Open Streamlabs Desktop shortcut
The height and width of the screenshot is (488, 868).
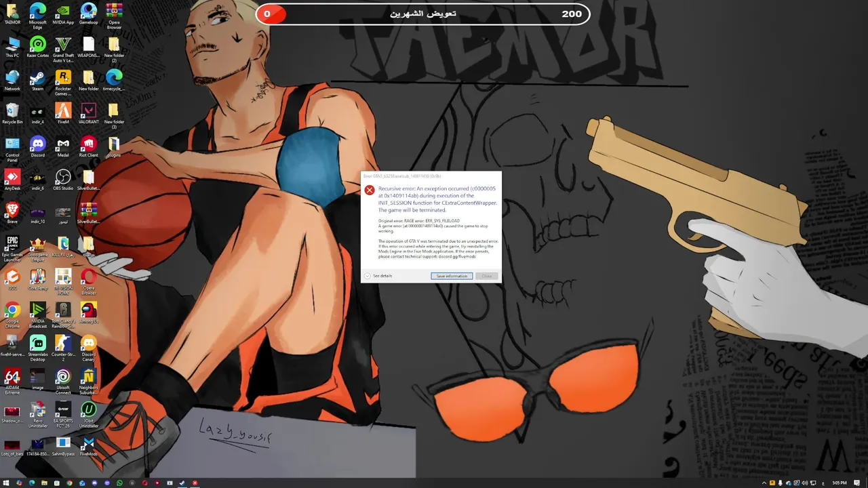pos(38,348)
